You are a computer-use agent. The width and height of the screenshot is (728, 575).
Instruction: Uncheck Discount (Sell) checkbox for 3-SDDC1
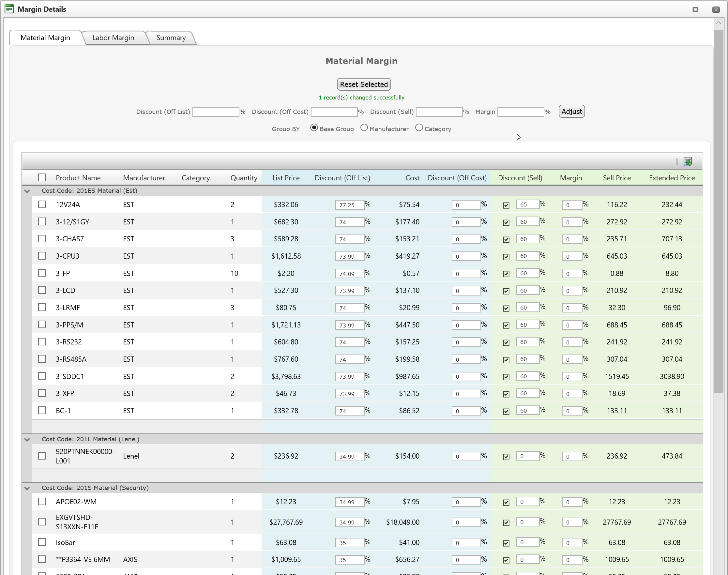[x=506, y=377]
